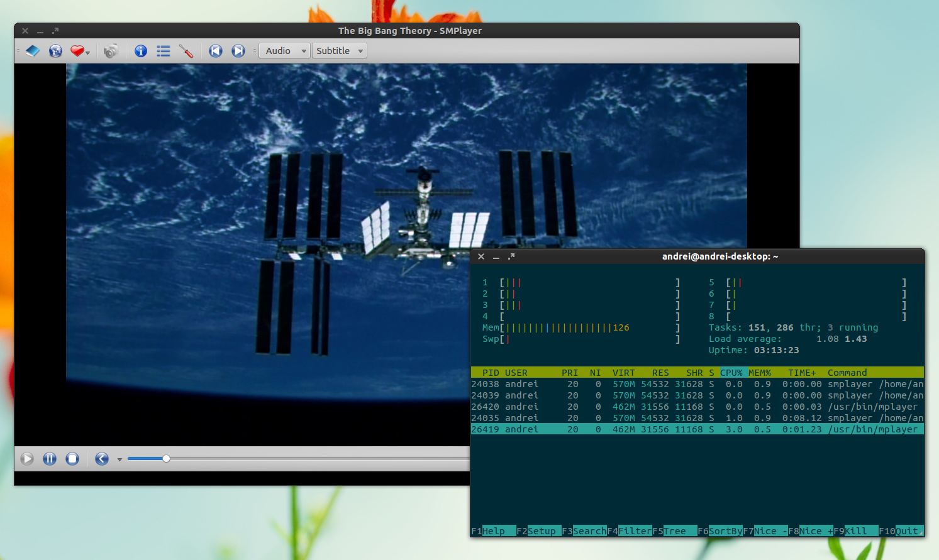Expand the favorites dropdown arrow beside the heart
Viewport: 939px width, 560px height.
[x=87, y=53]
